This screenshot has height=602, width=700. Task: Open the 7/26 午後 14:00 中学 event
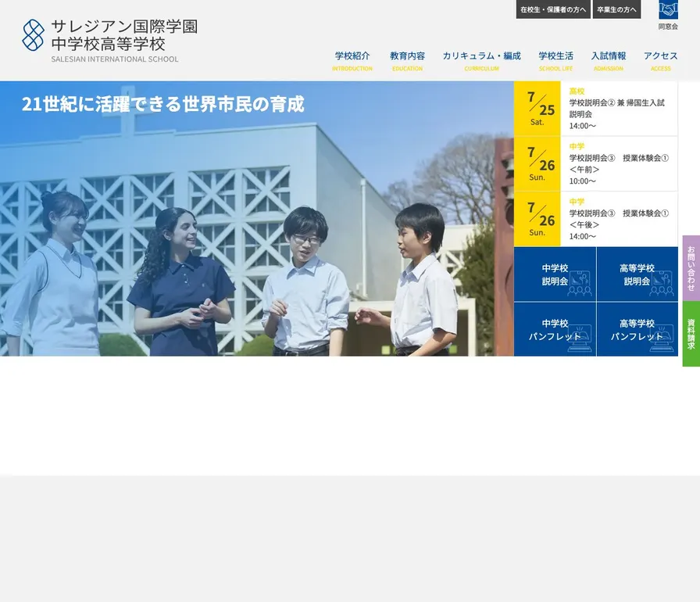pyautogui.click(x=595, y=219)
